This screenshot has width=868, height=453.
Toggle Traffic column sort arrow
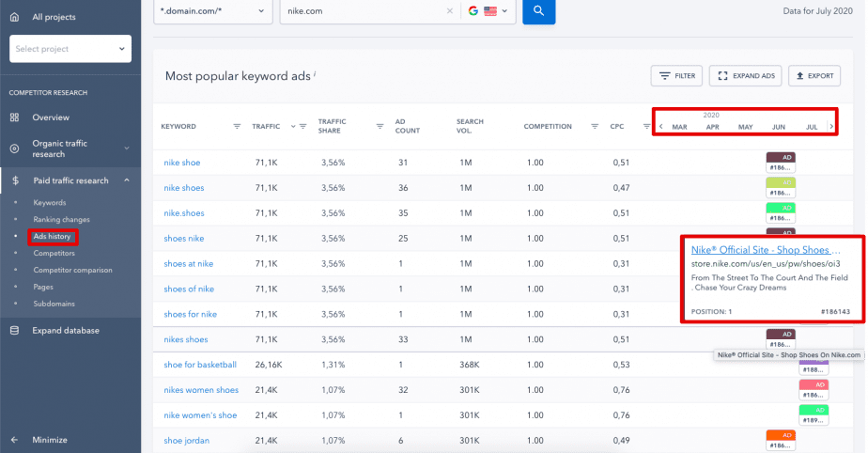[293, 126]
